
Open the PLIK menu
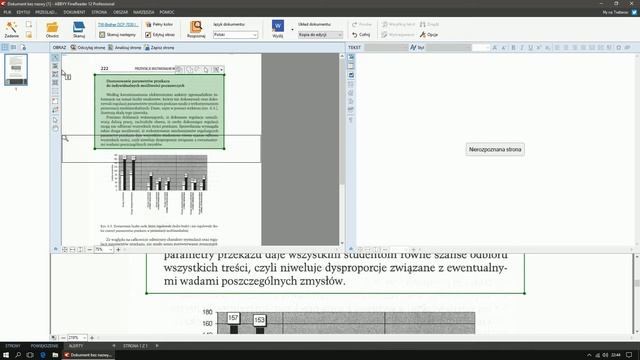pyautogui.click(x=7, y=12)
